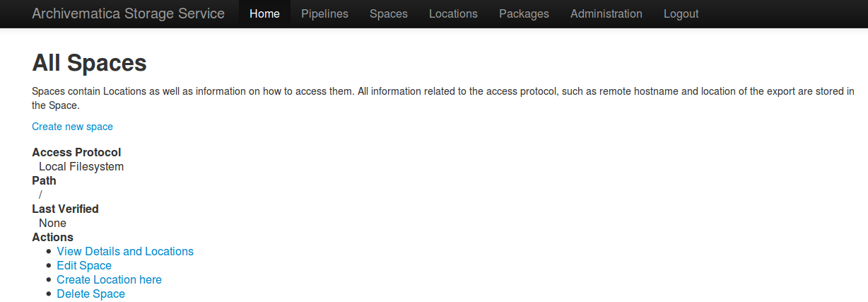Screen dimensions: 868x302
Task: Log out via the Logout link
Action: pyautogui.click(x=681, y=13)
